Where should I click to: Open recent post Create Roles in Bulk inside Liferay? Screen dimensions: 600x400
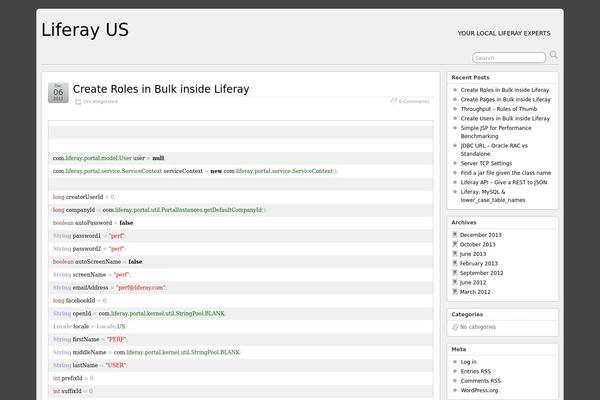click(x=505, y=90)
